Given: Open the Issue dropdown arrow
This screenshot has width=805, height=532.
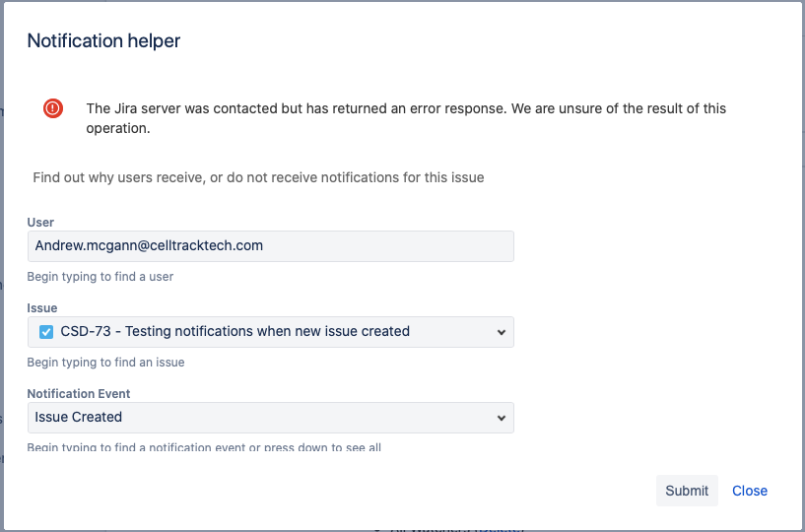Looking at the screenshot, I should (x=502, y=332).
